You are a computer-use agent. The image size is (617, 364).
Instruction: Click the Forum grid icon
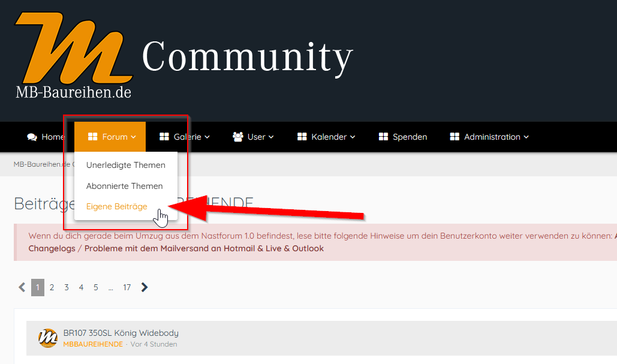[x=92, y=137]
